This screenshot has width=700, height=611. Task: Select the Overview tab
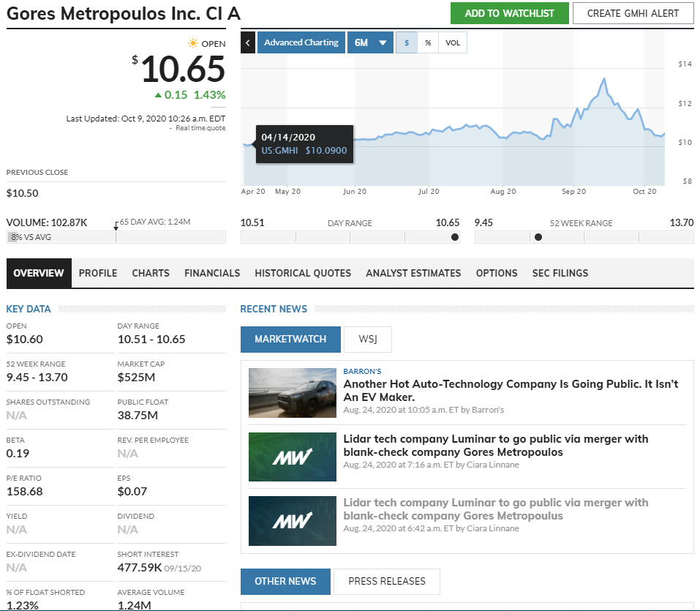39,273
